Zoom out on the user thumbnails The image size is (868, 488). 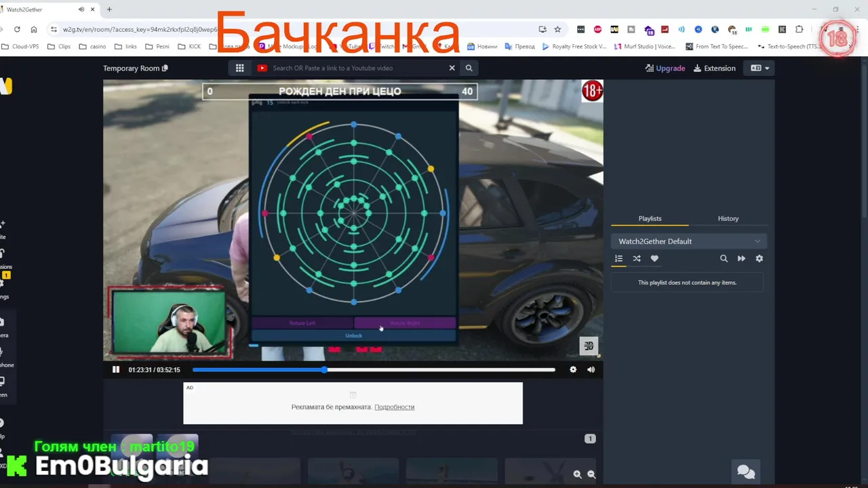pyautogui.click(x=591, y=474)
